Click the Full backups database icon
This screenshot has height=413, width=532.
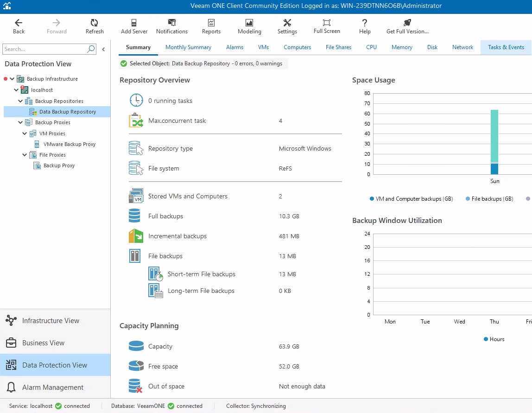point(134,216)
